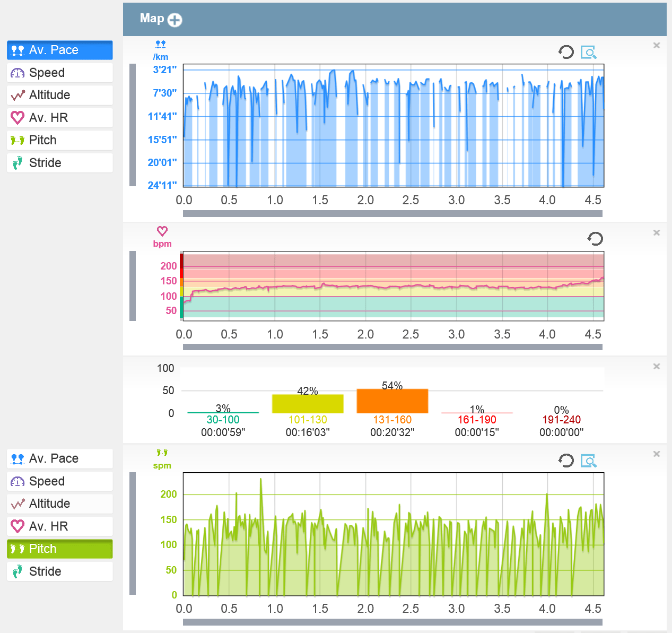This screenshot has height=633, width=672.
Task: Click the heart icon above bpm
Action: click(162, 231)
